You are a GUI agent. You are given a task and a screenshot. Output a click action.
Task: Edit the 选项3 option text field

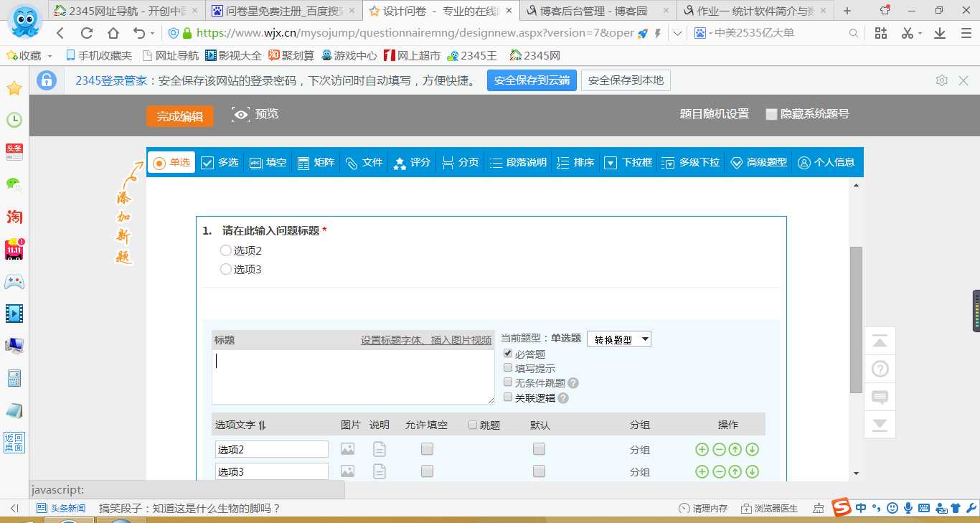(x=272, y=471)
